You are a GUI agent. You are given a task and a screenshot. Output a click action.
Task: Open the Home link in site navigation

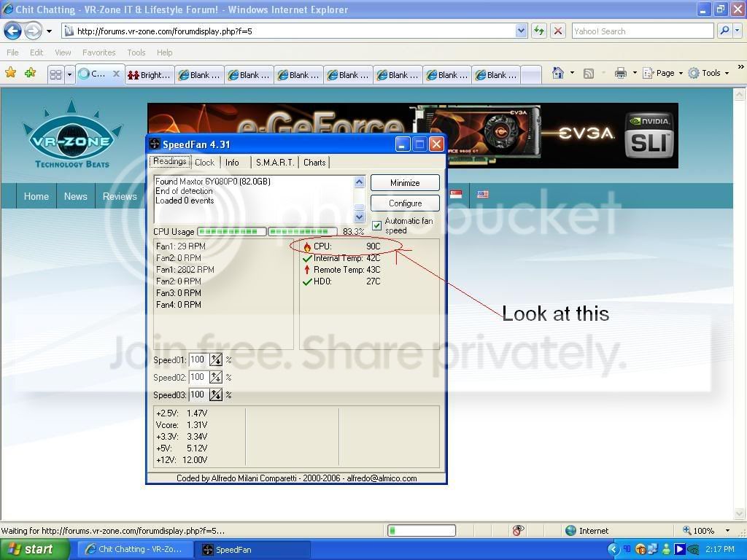coord(36,196)
